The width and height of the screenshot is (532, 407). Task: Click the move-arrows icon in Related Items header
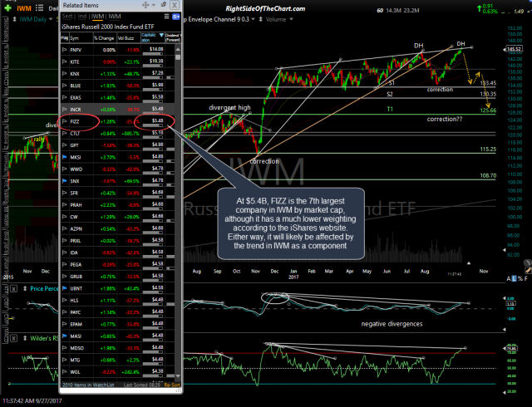click(145, 5)
